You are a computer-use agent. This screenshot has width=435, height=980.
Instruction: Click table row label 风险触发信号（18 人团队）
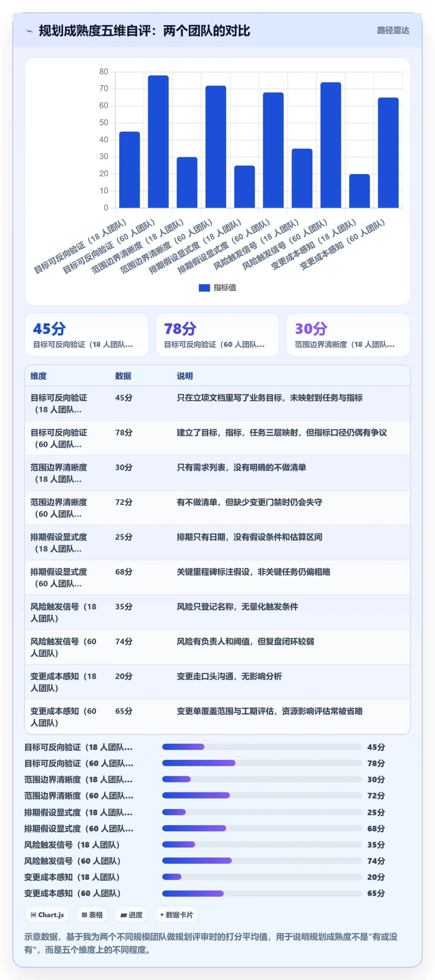point(64,612)
